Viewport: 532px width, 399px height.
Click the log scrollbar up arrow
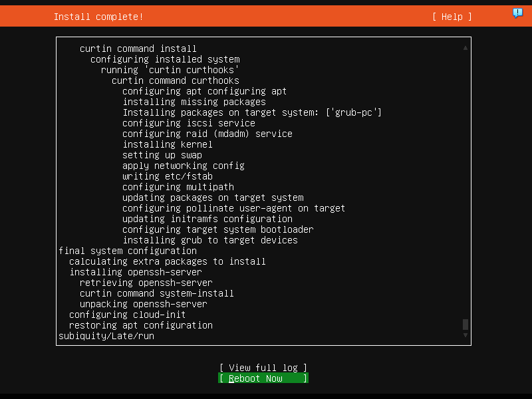(465, 48)
